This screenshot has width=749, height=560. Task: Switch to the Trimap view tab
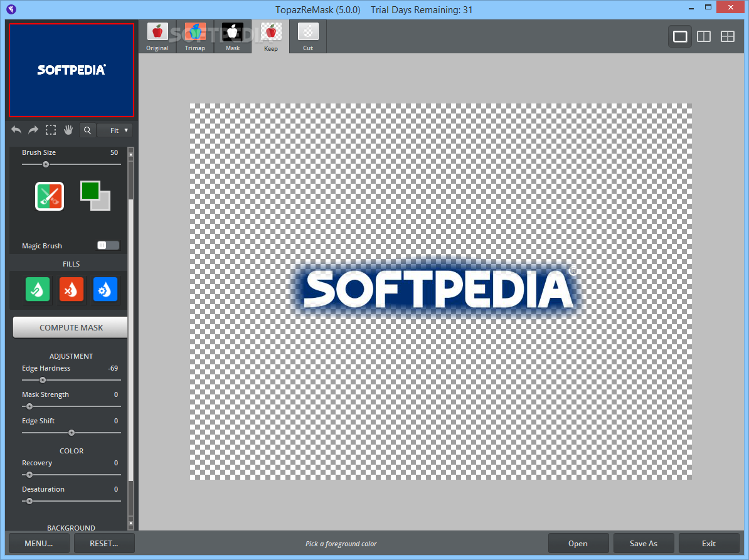(195, 37)
